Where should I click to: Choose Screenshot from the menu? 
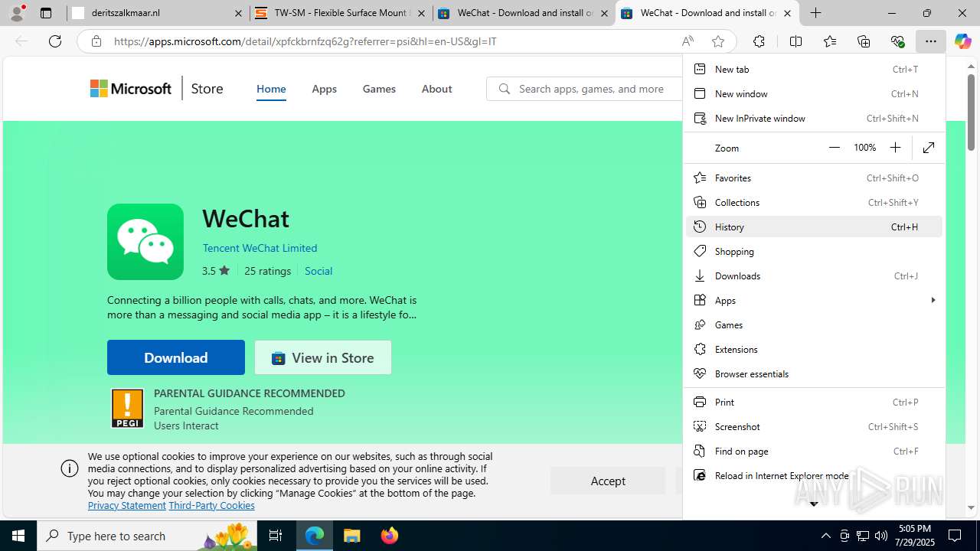tap(814, 426)
